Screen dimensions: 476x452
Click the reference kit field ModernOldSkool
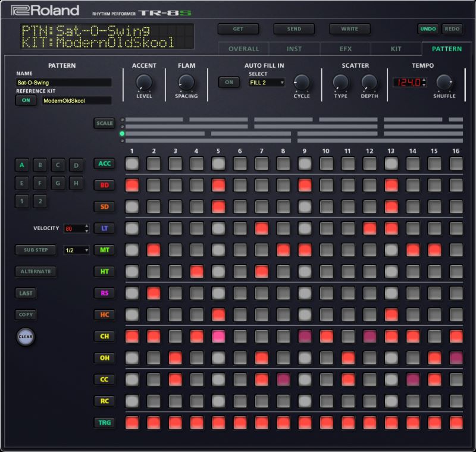(x=77, y=101)
